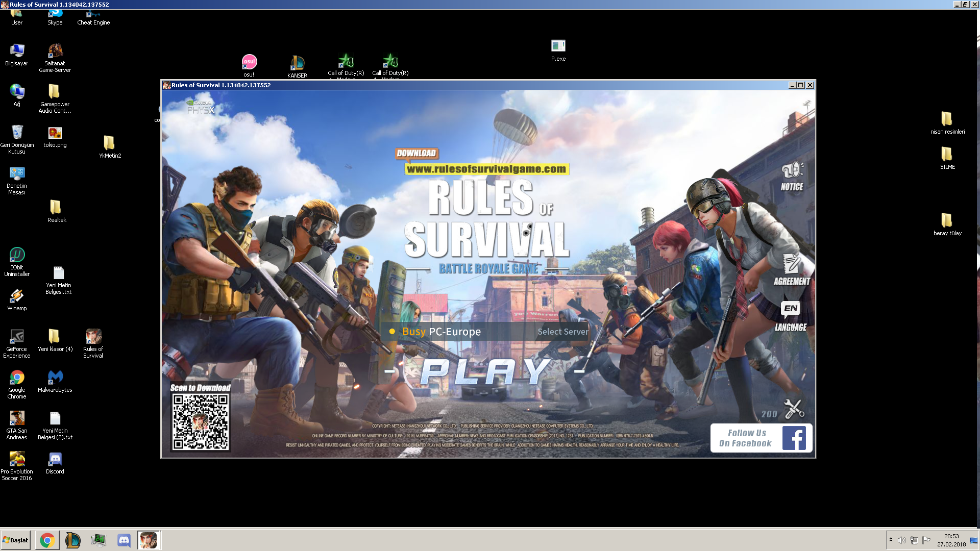Select the GTA San Andreas shortcut
The height and width of the screenshot is (551, 980).
click(x=17, y=425)
